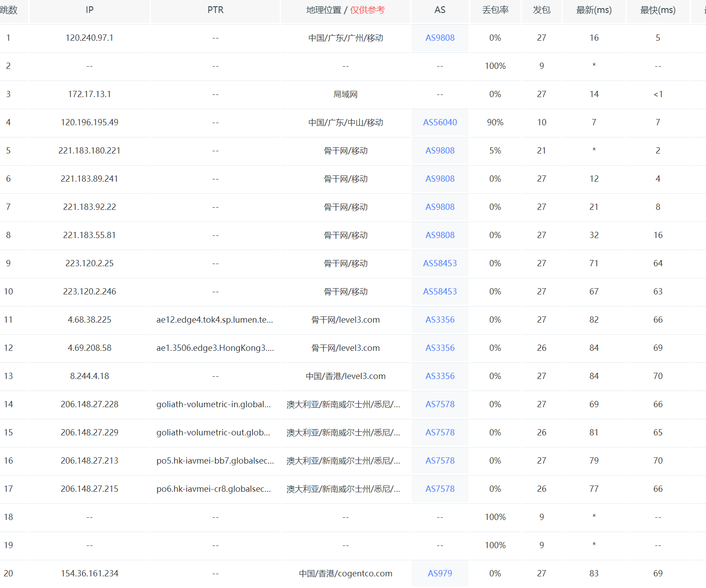
Task: Click AS3356 link for IP 4.68.38.225
Action: tap(440, 320)
